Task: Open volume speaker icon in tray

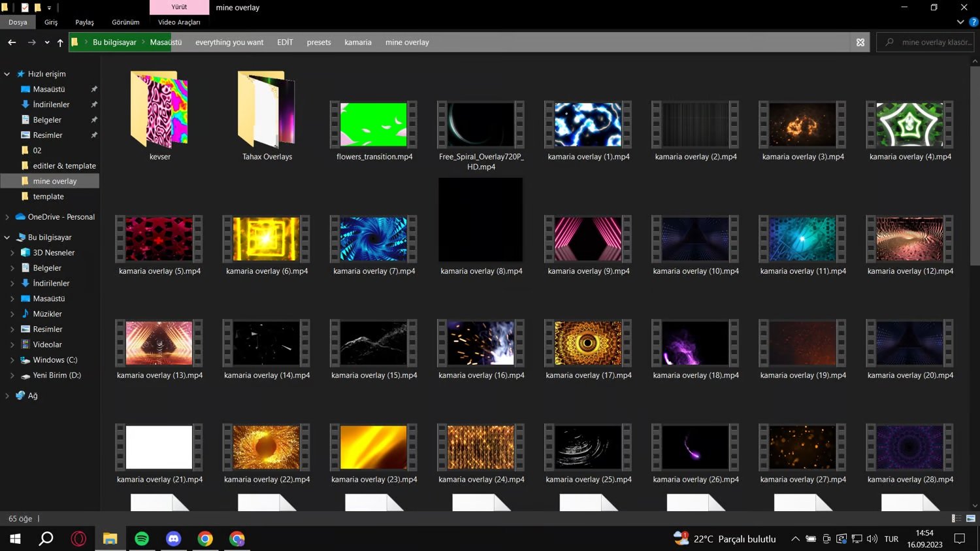Action: tap(872, 539)
